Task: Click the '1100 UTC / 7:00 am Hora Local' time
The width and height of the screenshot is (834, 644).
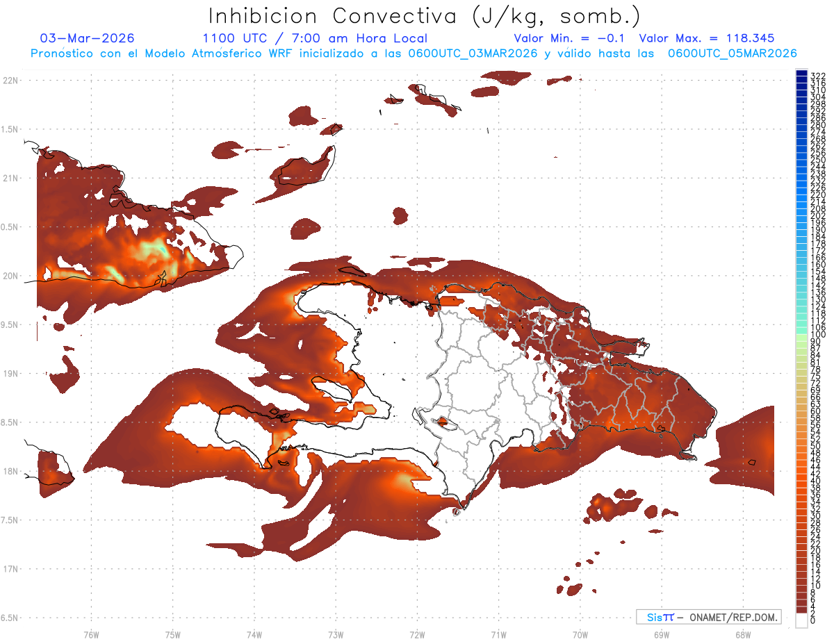Action: (x=315, y=39)
